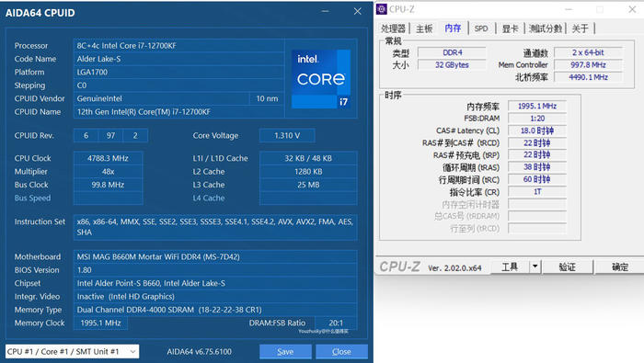Click the CPUID Rev. value 97
This screenshot has height=363, width=644.
110,135
